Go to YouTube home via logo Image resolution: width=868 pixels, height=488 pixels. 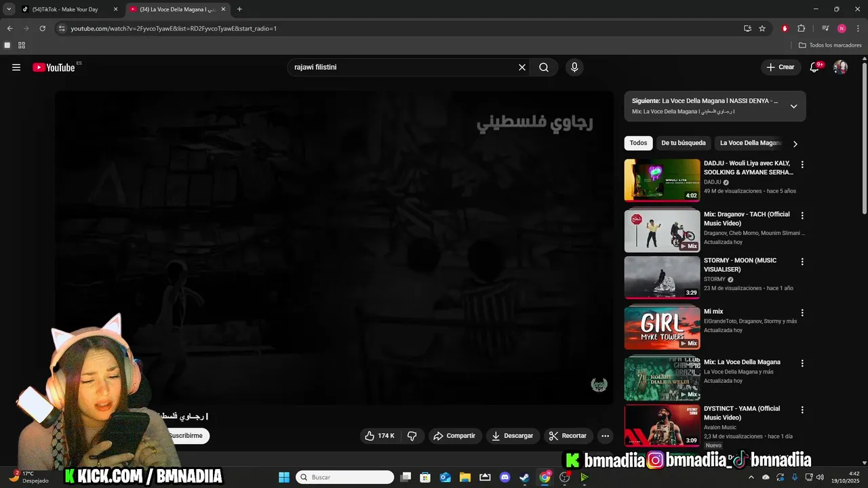click(x=54, y=67)
